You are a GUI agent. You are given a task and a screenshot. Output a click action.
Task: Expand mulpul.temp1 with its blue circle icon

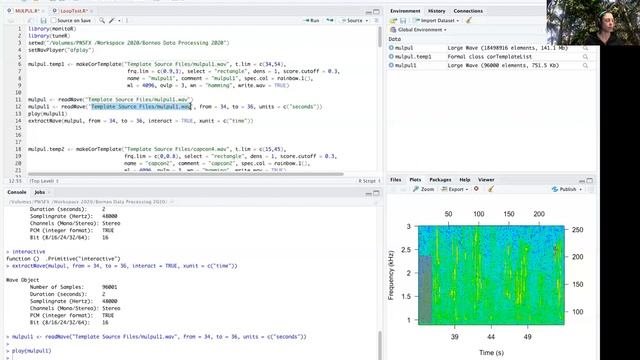coord(391,56)
